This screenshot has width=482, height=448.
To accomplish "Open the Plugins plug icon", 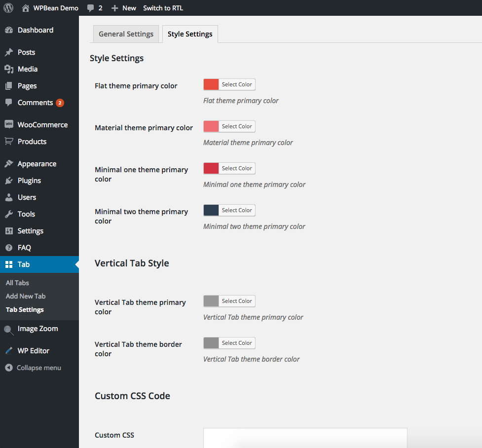I will (x=9, y=181).
